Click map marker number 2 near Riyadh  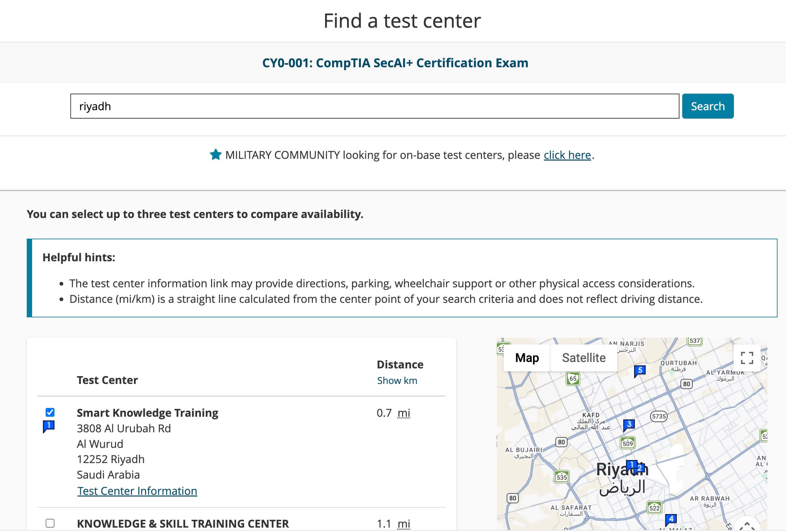[640, 468]
